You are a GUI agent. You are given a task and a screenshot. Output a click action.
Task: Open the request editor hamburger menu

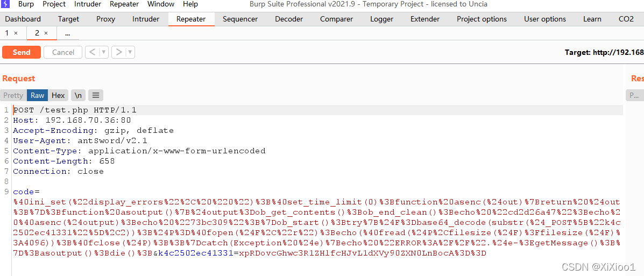point(96,95)
